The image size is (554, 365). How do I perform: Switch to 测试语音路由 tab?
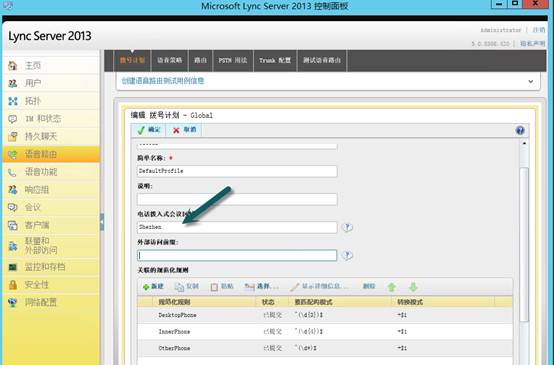pos(322,60)
